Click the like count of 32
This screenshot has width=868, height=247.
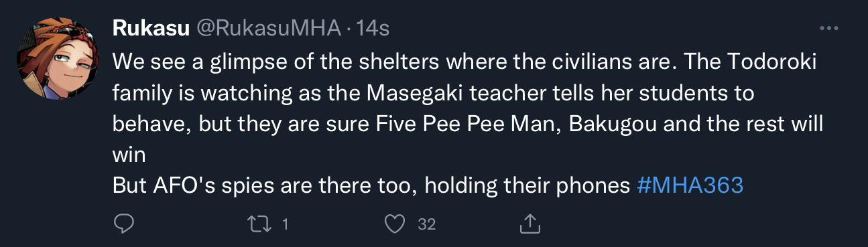click(427, 224)
